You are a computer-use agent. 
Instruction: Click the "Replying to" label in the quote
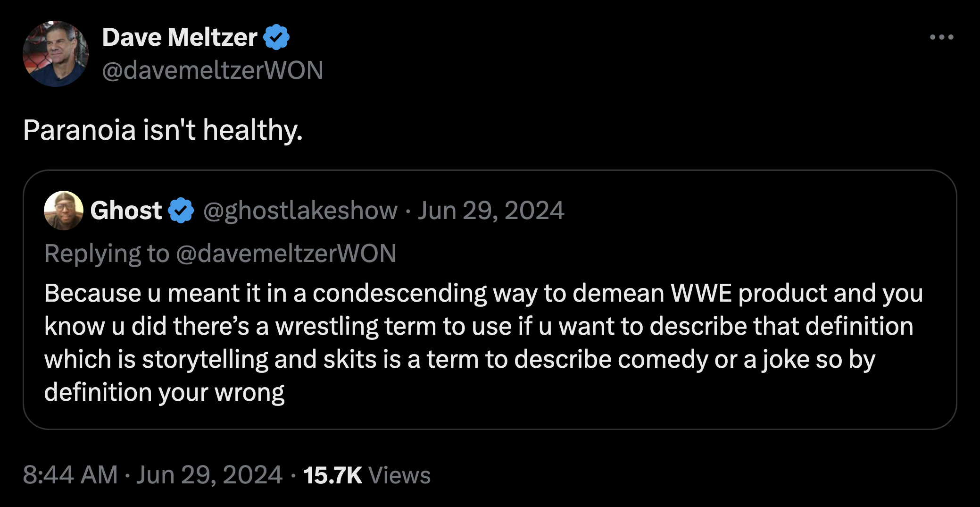click(x=107, y=253)
